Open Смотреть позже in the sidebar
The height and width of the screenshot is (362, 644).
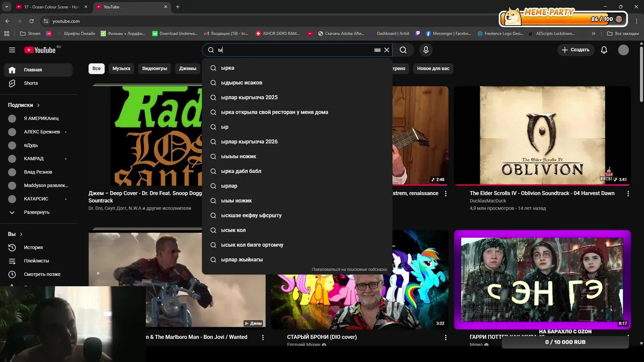pos(39,274)
